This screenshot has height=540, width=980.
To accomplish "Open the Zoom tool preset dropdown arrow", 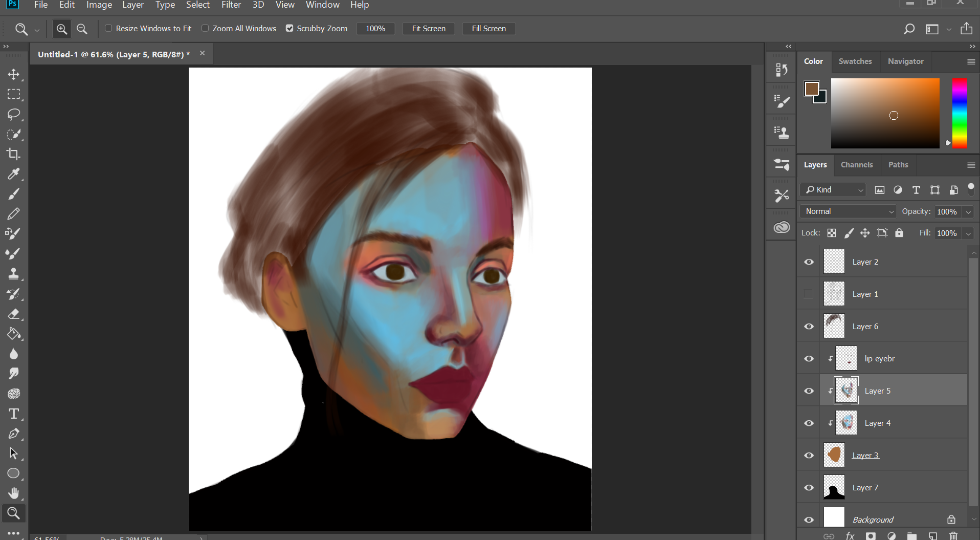I will (x=37, y=30).
